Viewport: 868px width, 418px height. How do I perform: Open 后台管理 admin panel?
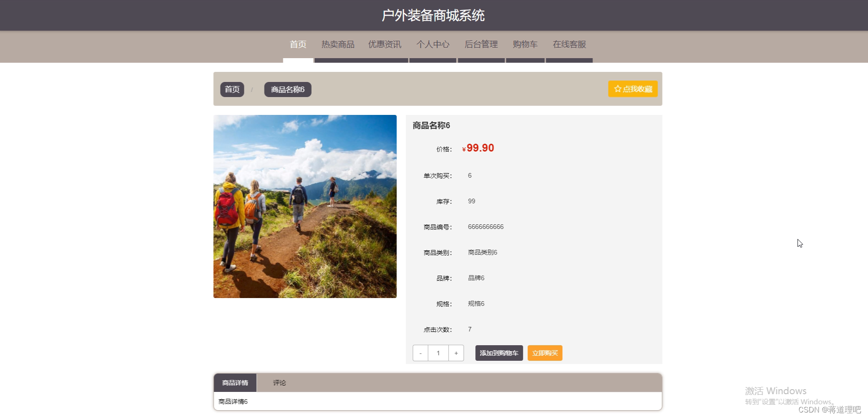481,44
